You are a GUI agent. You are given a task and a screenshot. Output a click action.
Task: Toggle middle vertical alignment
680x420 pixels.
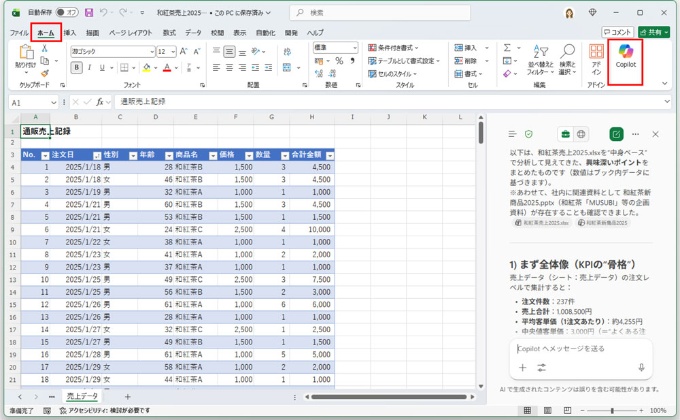click(229, 52)
